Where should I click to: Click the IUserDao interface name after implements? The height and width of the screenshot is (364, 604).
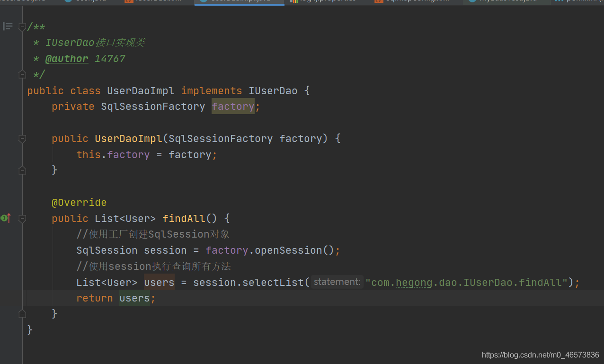[x=273, y=90]
